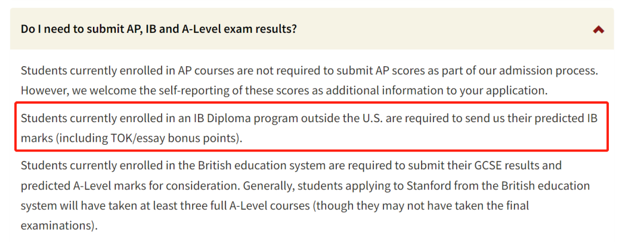
Task: Click the British education system paragraph's first line
Action: tap(291, 166)
